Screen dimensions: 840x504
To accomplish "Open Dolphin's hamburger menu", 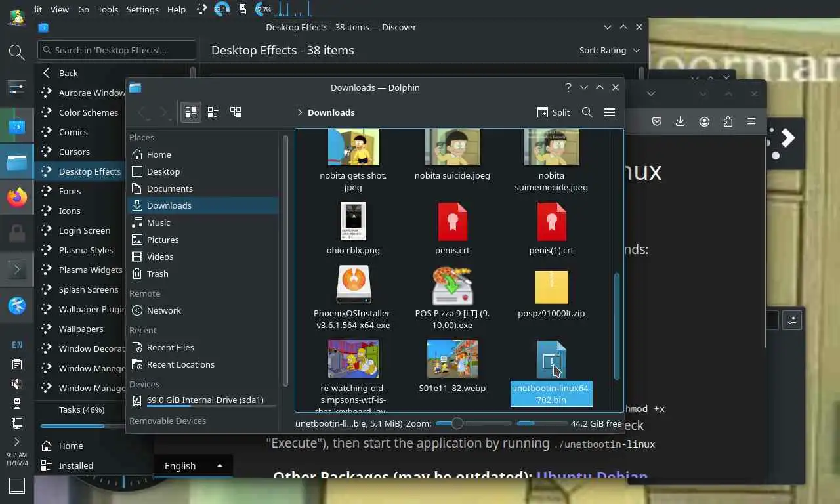I will coord(610,112).
